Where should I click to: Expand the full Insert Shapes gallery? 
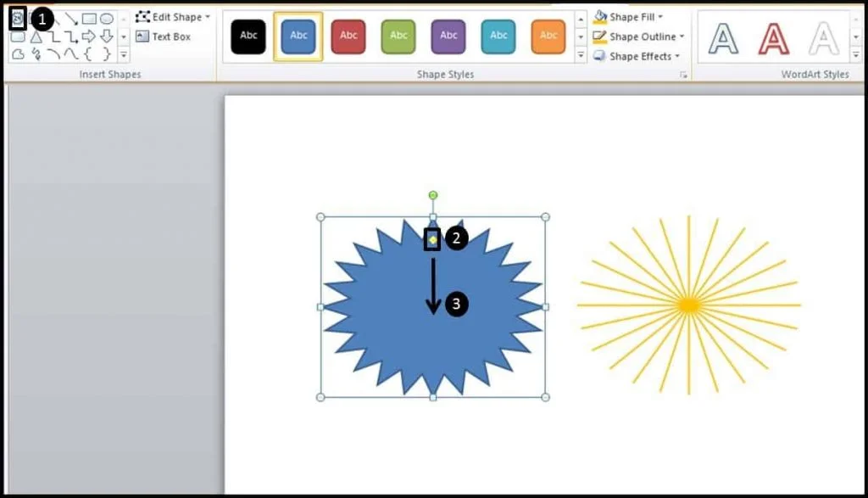pos(124,55)
